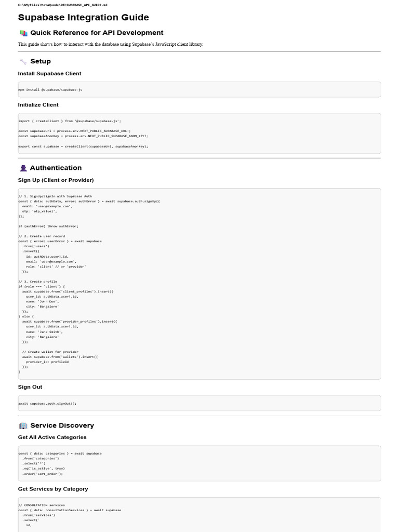This screenshot has width=399, height=532.
Task: Click the Sign Up (Client or Provider) subheading
Action: click(56, 180)
